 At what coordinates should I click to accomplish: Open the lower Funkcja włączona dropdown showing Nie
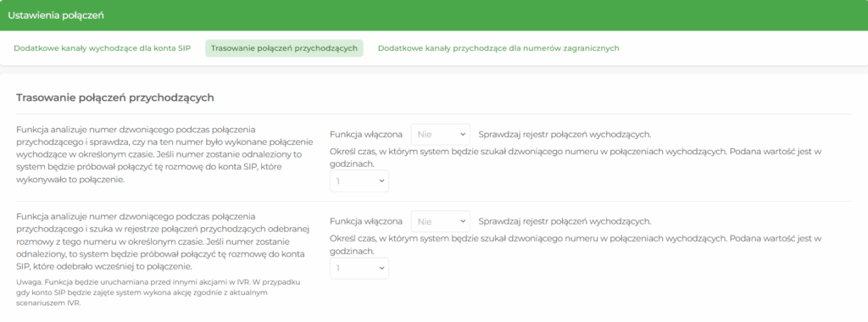click(441, 221)
